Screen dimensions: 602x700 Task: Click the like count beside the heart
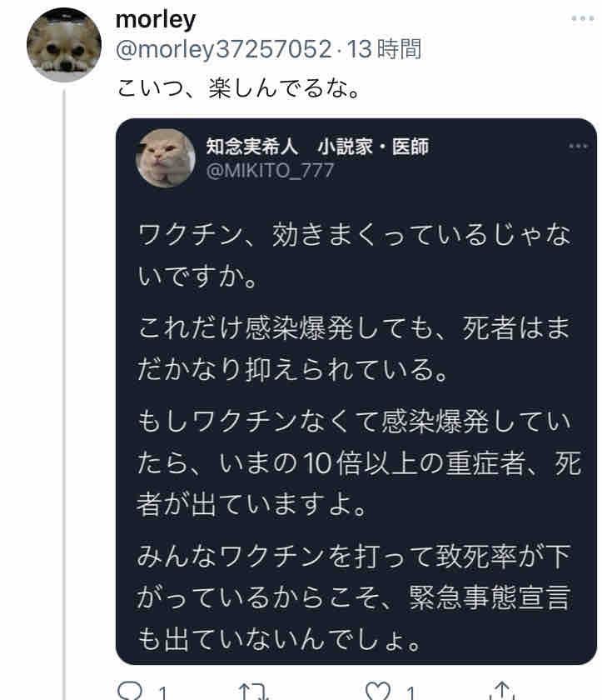click(x=410, y=692)
